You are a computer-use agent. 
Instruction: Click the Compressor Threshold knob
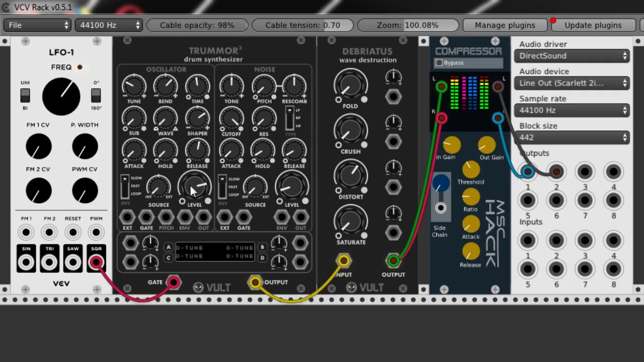point(471,170)
